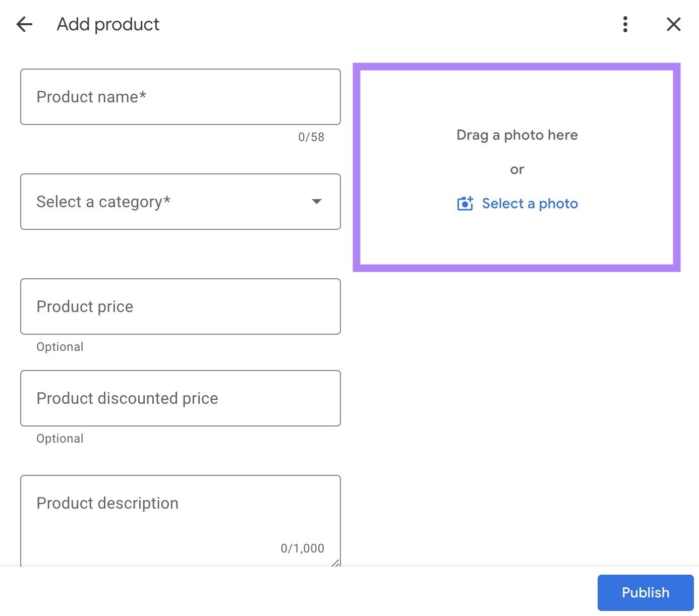Click the photo drag-and-drop upload area
Image resolution: width=699 pixels, height=616 pixels.
point(517,166)
